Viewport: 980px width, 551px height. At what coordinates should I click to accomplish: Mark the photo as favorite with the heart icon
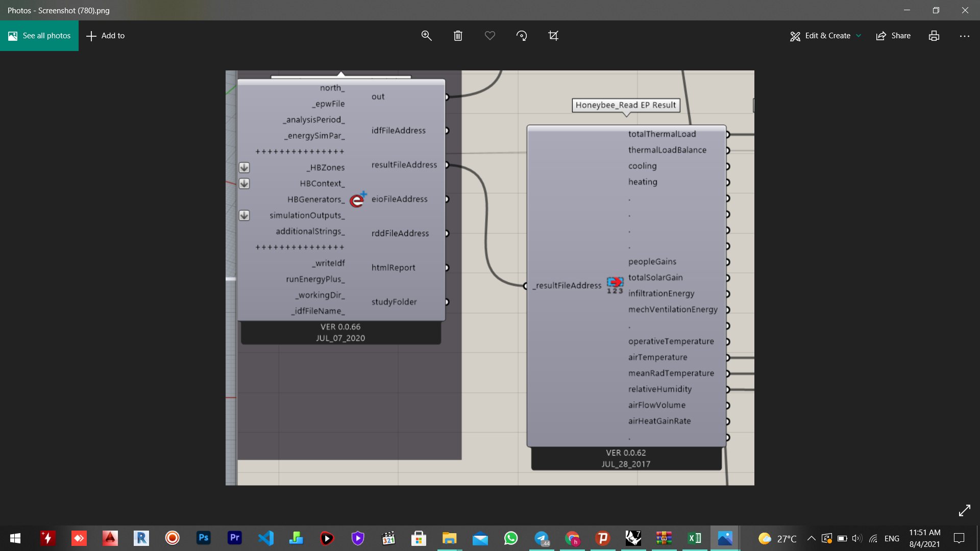pos(490,36)
